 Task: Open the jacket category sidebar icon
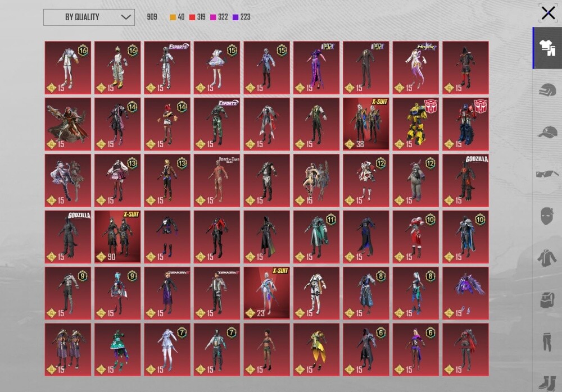pyautogui.click(x=547, y=258)
